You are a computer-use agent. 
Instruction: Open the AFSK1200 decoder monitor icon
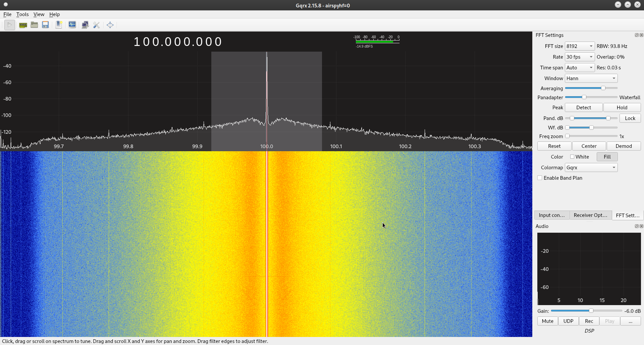[x=72, y=25]
